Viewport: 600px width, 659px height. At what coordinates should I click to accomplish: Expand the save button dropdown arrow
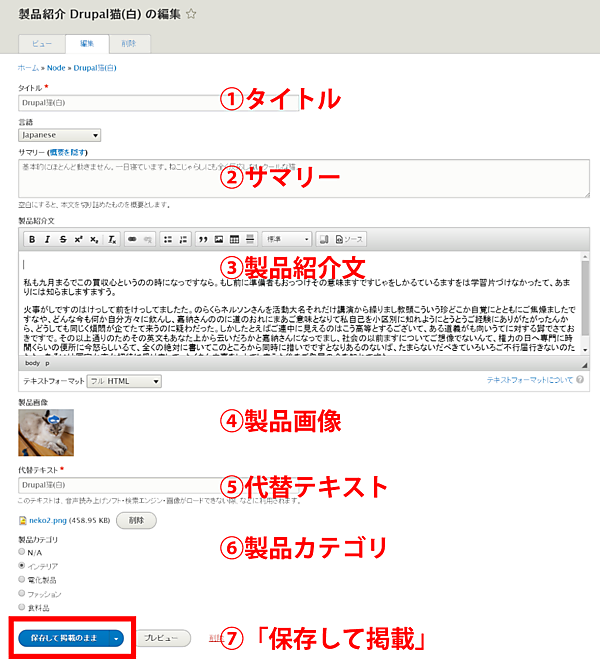click(116, 638)
